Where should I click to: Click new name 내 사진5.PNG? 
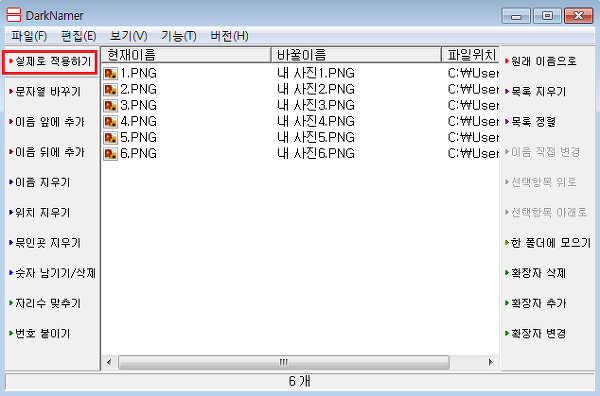point(316,137)
